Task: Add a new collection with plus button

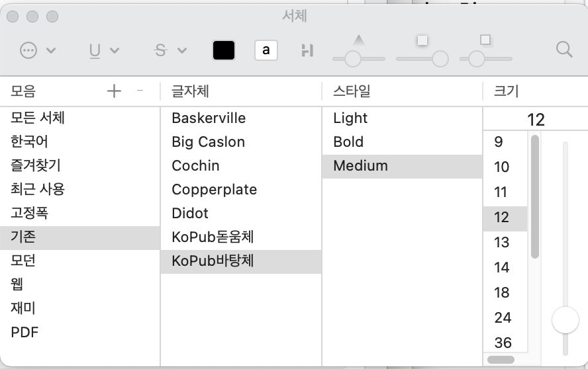Action: [x=114, y=91]
